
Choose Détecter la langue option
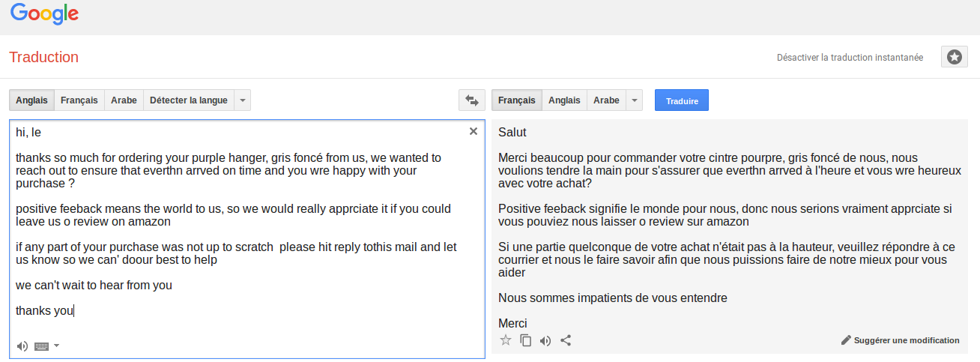(189, 100)
